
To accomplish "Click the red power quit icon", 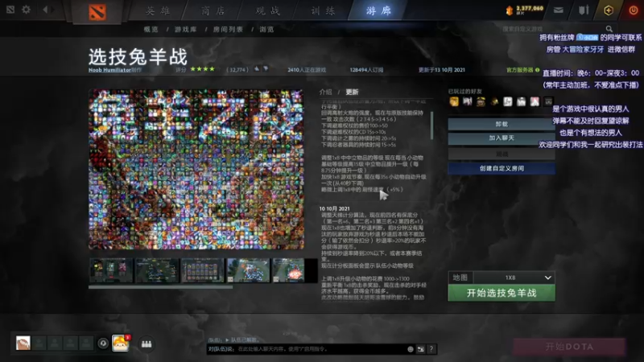I will (634, 10).
